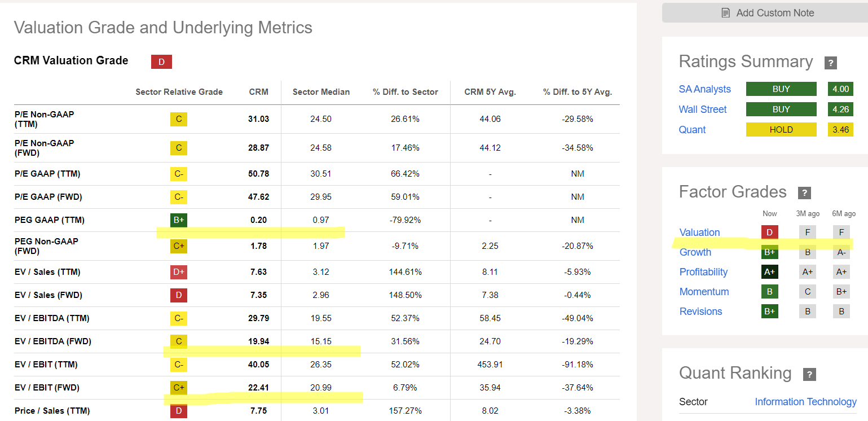Viewport: 868px width, 421px height.
Task: Open the Revisions factor grade link
Action: tap(700, 312)
